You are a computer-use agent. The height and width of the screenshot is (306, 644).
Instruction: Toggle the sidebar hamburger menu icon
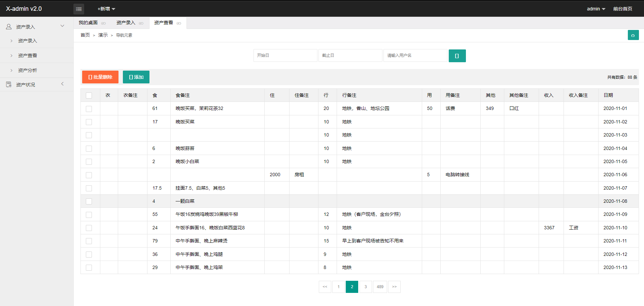click(79, 9)
